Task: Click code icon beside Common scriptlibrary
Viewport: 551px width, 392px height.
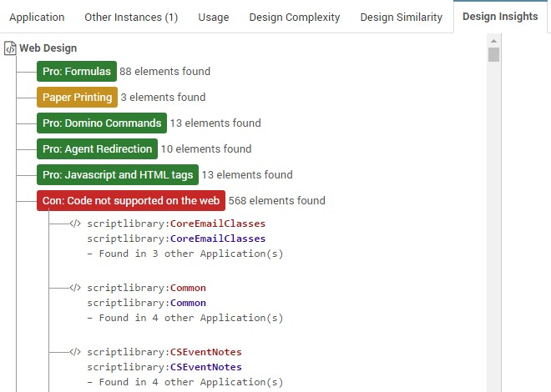Action: click(x=75, y=288)
